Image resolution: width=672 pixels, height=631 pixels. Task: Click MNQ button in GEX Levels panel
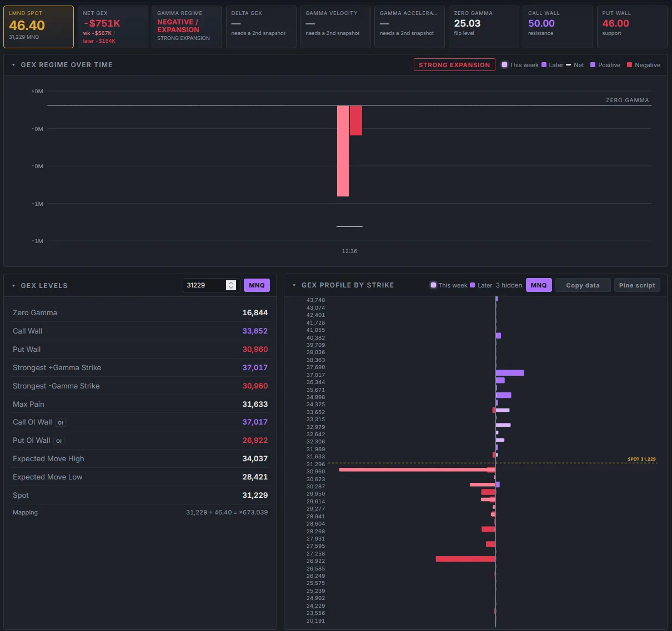257,285
